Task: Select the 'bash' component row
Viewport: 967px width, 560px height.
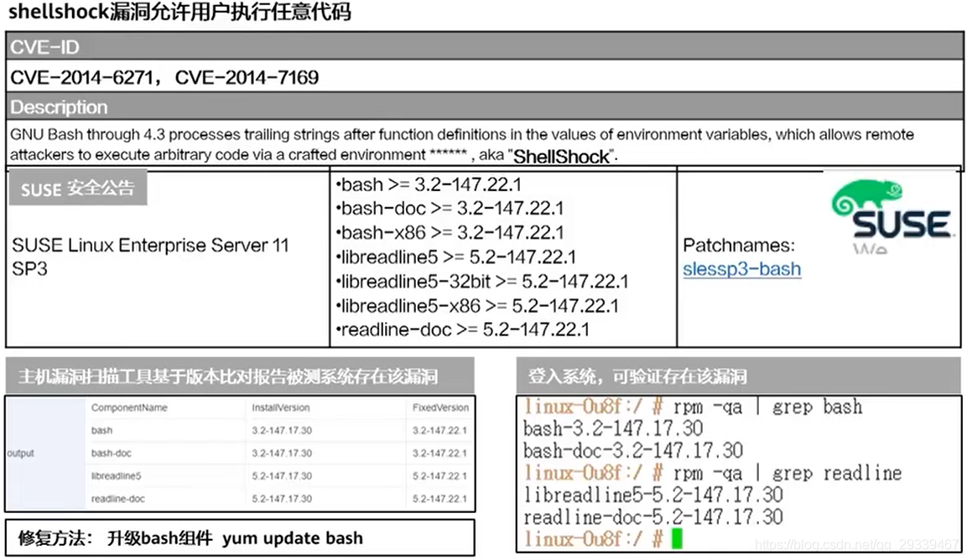Action: click(280, 431)
